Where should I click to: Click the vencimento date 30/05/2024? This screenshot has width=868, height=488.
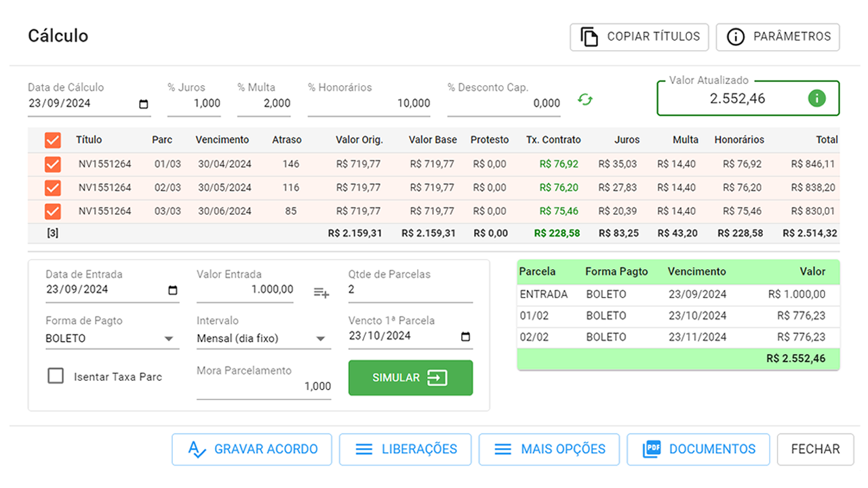[x=224, y=188]
